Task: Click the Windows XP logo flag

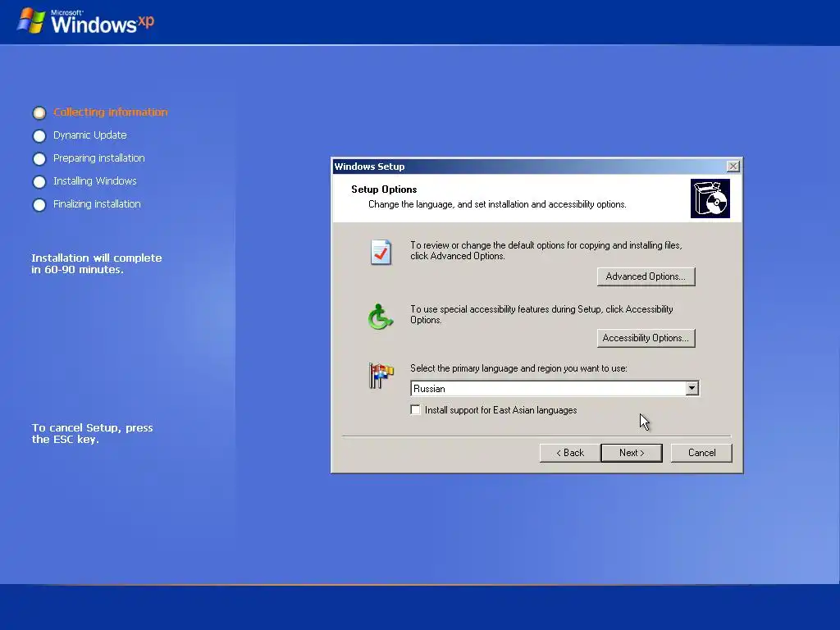Action: click(31, 21)
